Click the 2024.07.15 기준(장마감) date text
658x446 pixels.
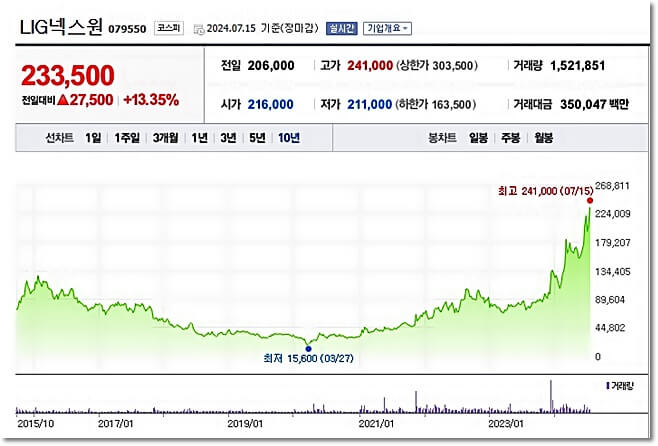pyautogui.click(x=263, y=29)
